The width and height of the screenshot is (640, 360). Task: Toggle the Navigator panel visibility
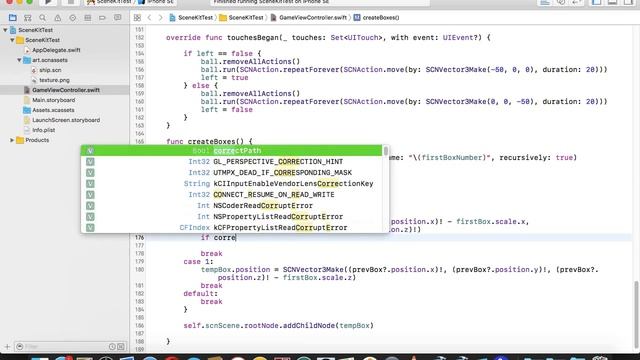pos(597,2)
